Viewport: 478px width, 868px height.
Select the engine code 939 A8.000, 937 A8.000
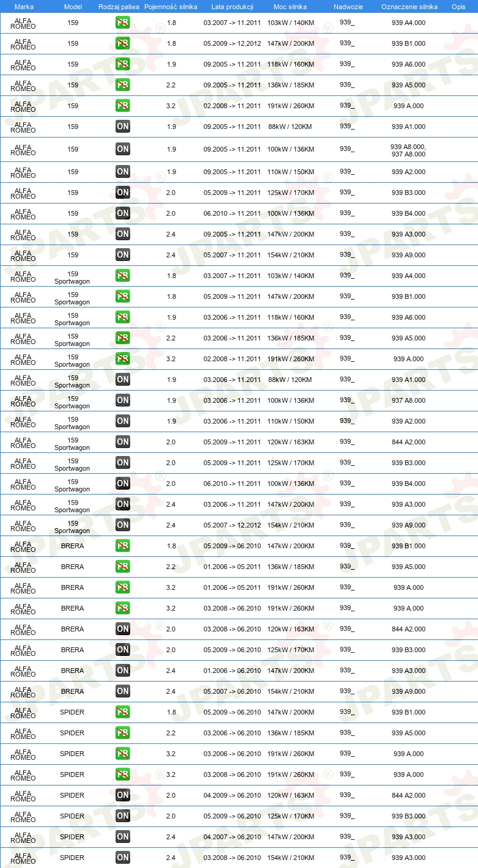click(408, 150)
